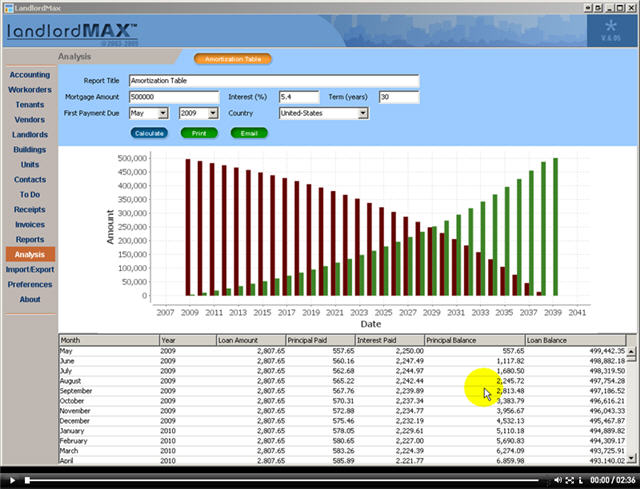640x489 pixels.
Task: Select the Import/Export sidebar item
Action: 30,269
